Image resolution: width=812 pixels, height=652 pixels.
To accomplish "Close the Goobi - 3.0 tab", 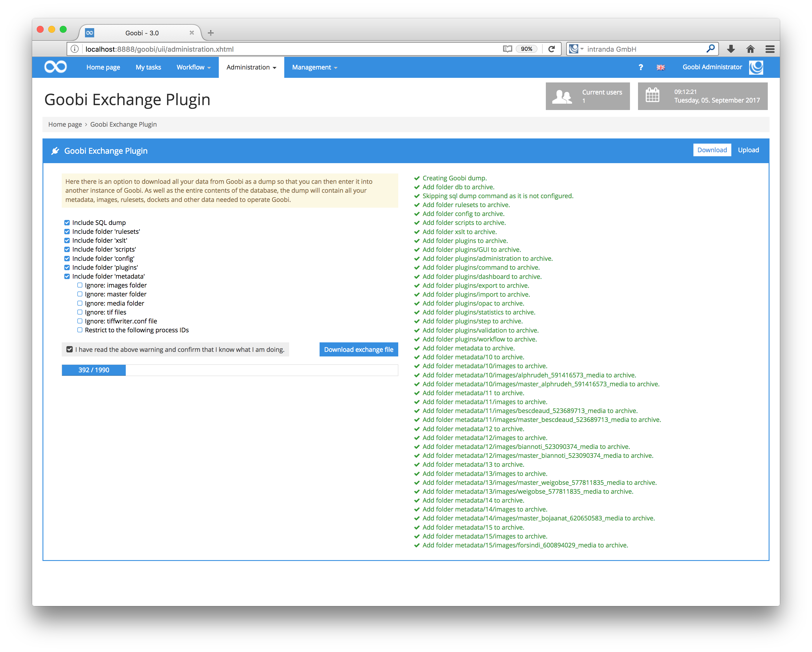I will 192,33.
